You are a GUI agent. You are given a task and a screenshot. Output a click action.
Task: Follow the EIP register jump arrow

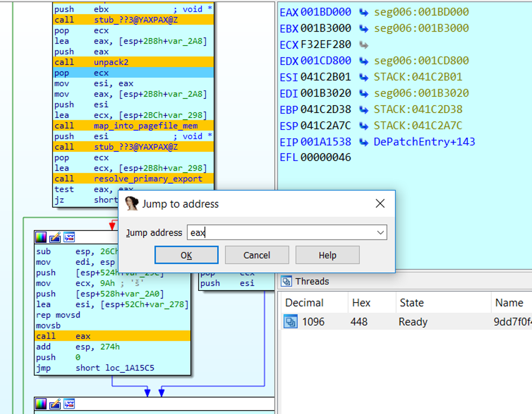364,142
